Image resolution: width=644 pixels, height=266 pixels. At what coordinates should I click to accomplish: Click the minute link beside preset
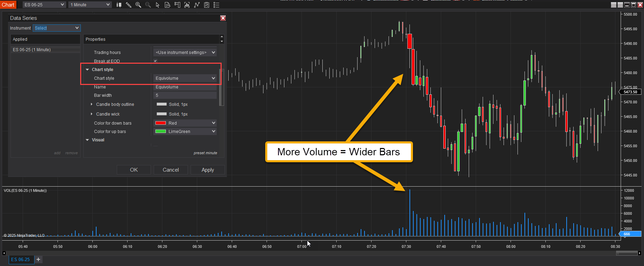click(212, 153)
